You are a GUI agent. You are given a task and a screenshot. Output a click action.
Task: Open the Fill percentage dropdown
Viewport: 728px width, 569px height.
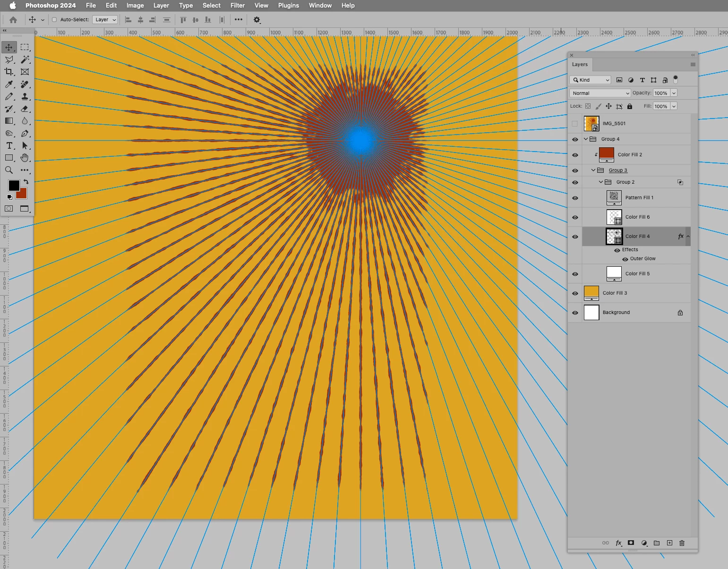point(674,106)
